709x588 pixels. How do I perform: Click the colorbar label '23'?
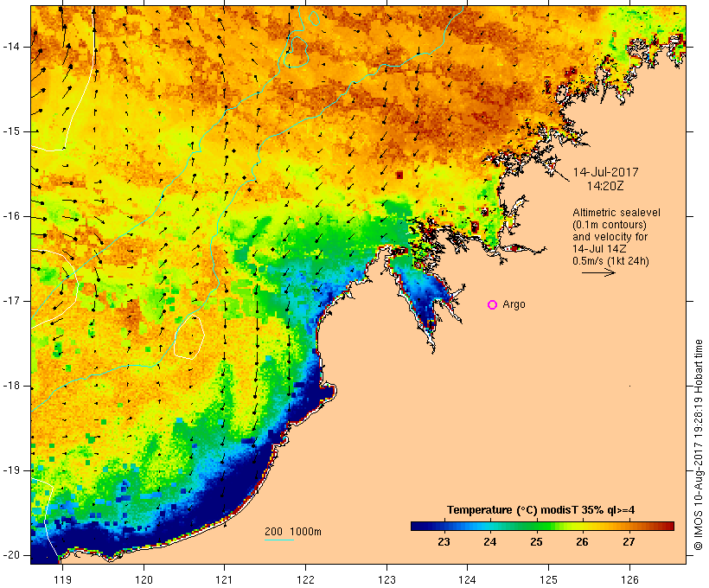444,542
